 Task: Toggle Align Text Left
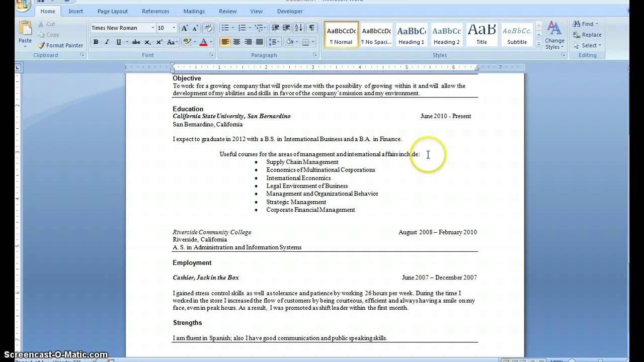click(x=225, y=42)
